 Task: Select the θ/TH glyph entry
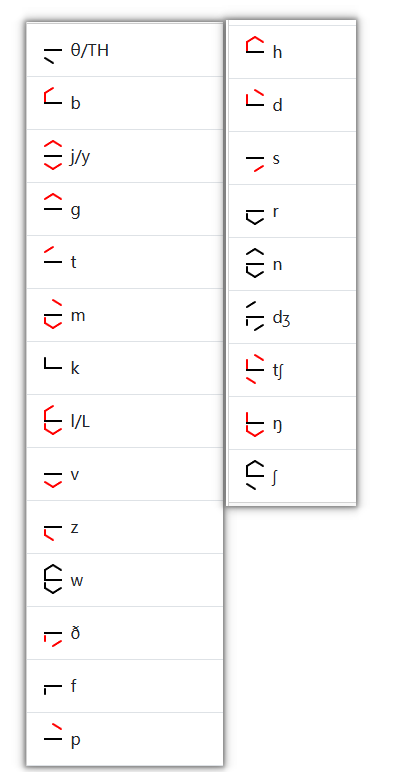[x=125, y=50]
